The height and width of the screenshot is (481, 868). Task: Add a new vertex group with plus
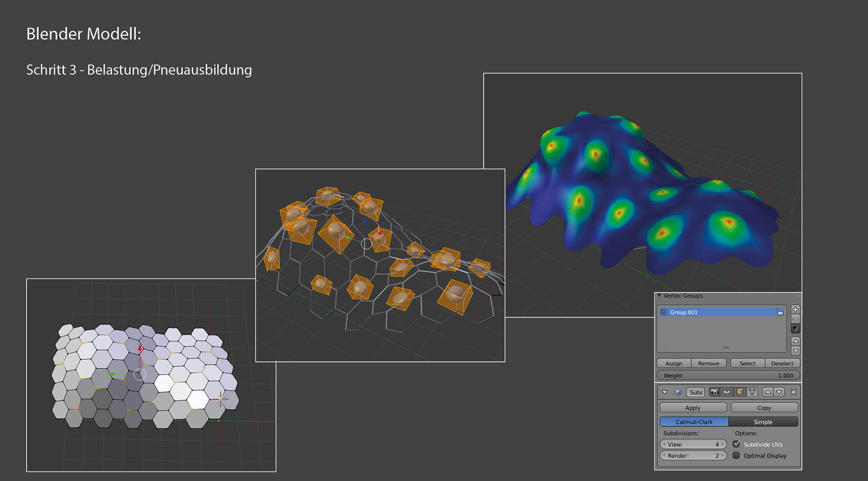coord(796,310)
